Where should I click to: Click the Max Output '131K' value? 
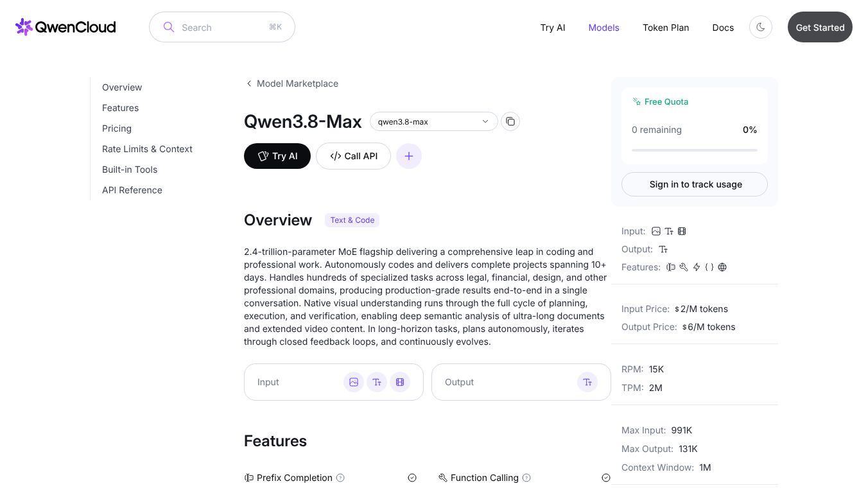click(688, 449)
